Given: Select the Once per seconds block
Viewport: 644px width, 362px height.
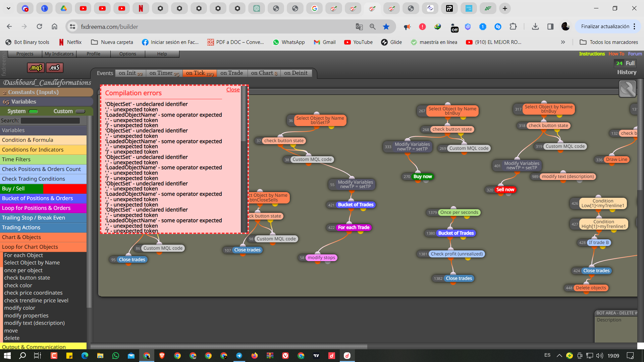Looking at the screenshot, I should point(459,213).
